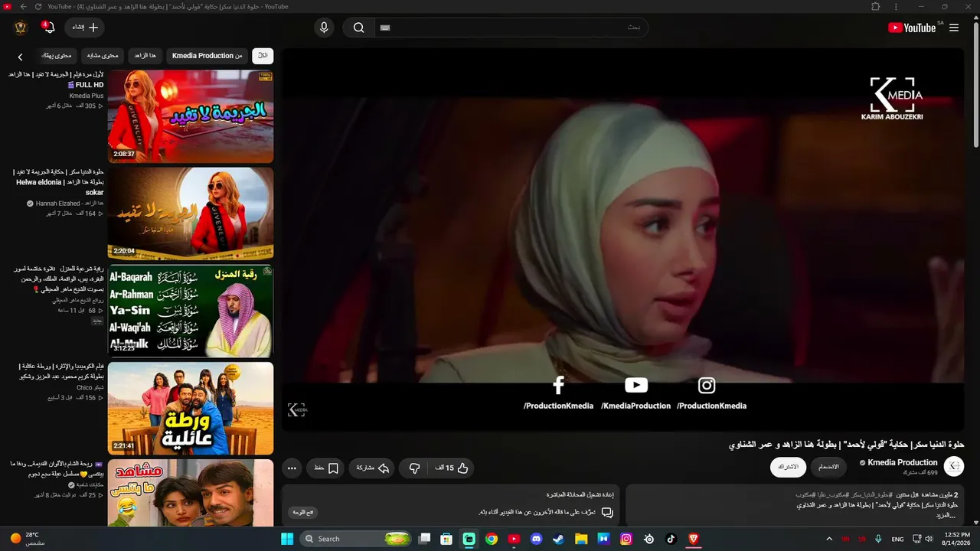The height and width of the screenshot is (551, 980).
Task: Open the "رقية المنزل" Quran video thumbnail
Action: pos(191,311)
